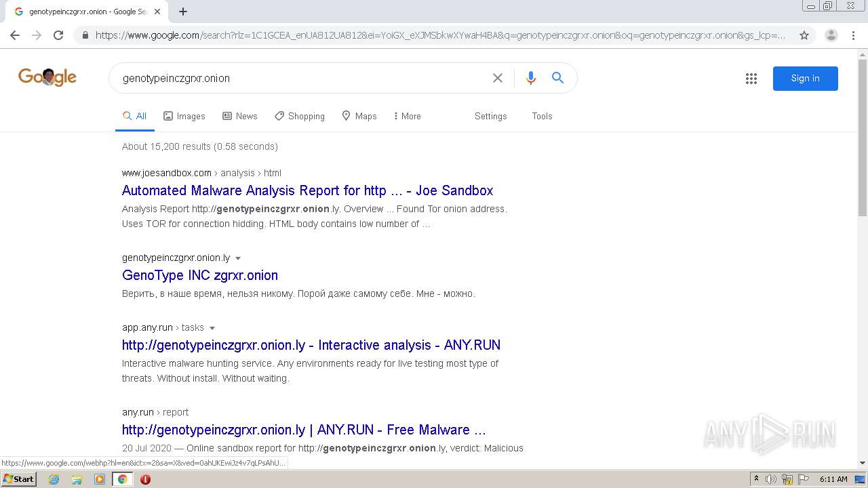Close the genotypeinczgrxr.onion tab
Screen dimensions: 868x488
pyautogui.click(x=157, y=12)
